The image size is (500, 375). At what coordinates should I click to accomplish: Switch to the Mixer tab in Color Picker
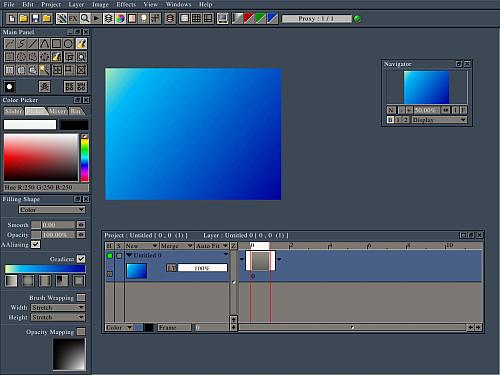(57, 111)
